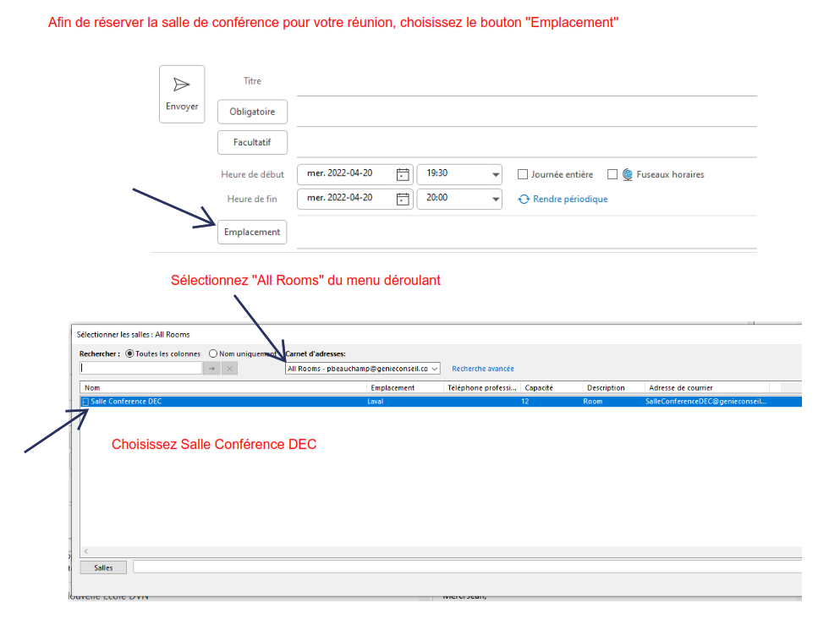The width and height of the screenshot is (840, 630).
Task: Open the Obligatoire attendees button
Action: 252,112
